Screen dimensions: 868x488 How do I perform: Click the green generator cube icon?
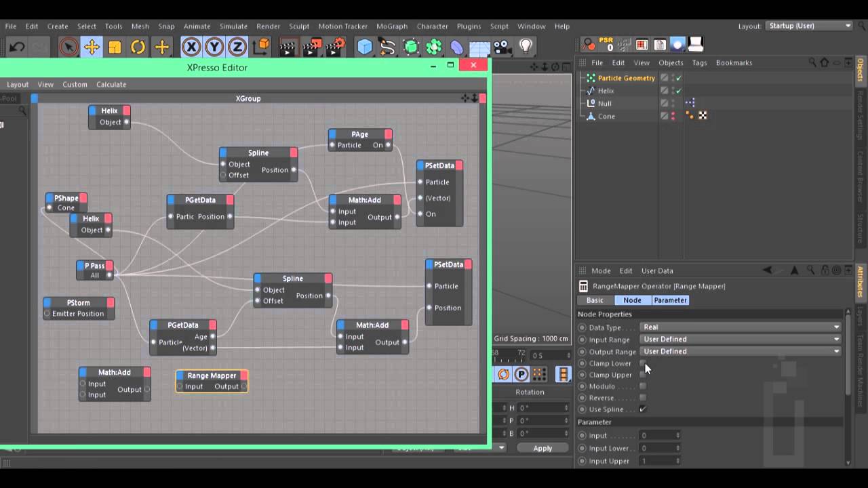411,47
